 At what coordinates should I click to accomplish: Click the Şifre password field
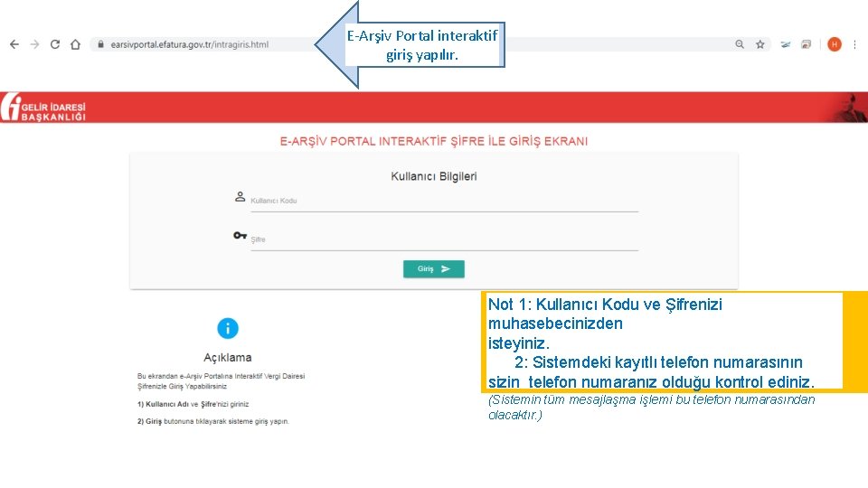coord(445,240)
